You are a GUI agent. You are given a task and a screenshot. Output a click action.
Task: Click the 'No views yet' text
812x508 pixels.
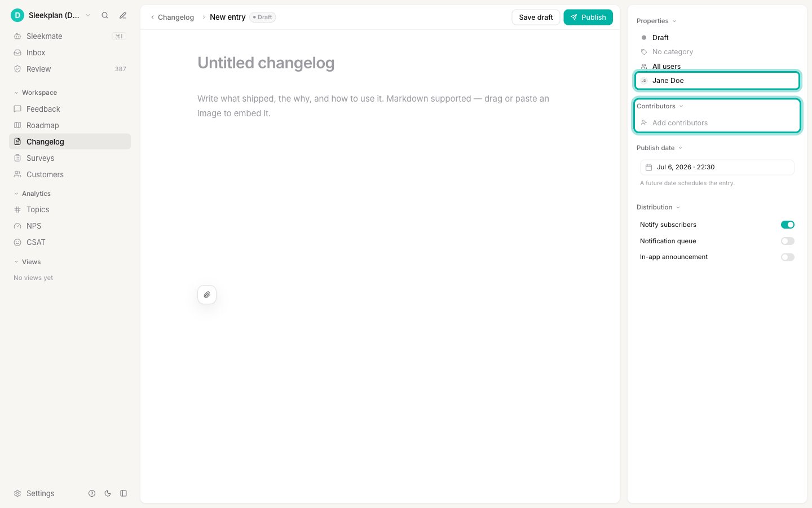click(x=33, y=278)
